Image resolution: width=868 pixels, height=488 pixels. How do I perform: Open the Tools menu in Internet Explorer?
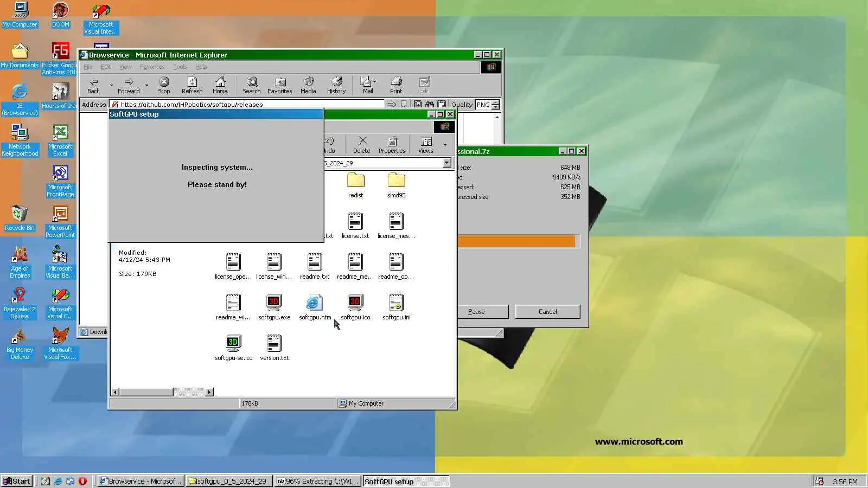180,67
